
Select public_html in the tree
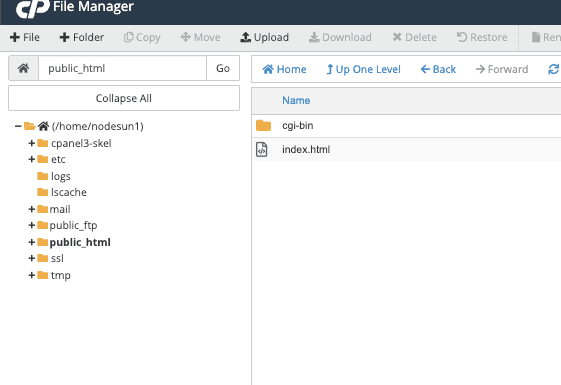click(80, 242)
